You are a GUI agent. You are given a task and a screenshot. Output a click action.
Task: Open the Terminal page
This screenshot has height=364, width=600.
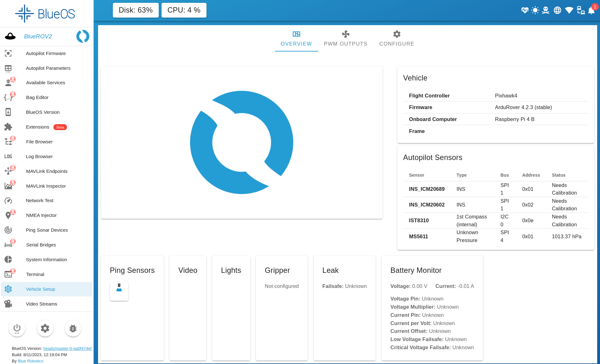coord(35,274)
